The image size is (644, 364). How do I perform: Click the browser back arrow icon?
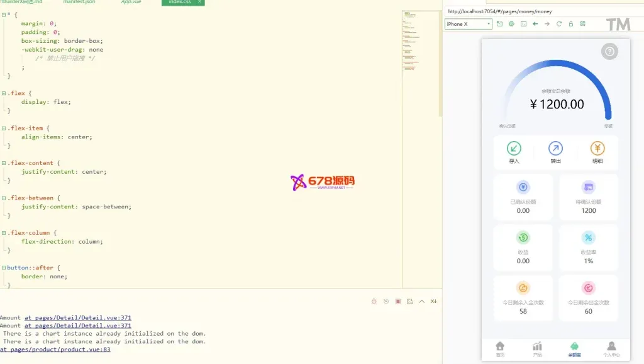[535, 24]
